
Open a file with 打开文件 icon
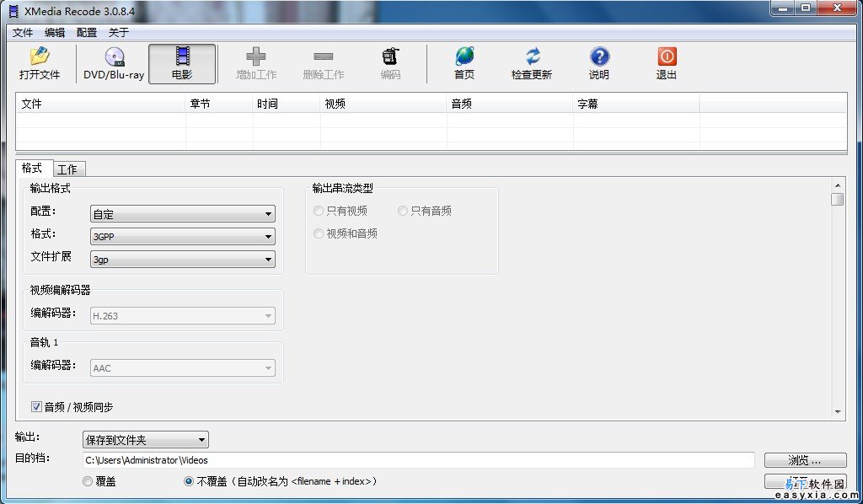click(x=39, y=64)
